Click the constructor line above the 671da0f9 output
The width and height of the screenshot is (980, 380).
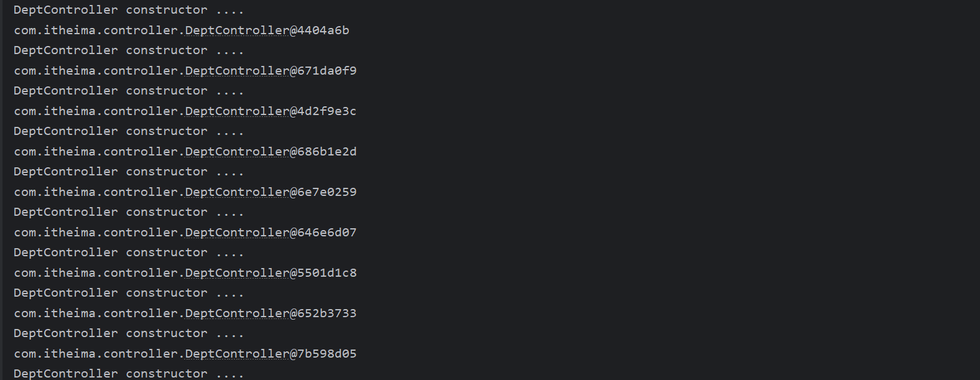click(129, 50)
